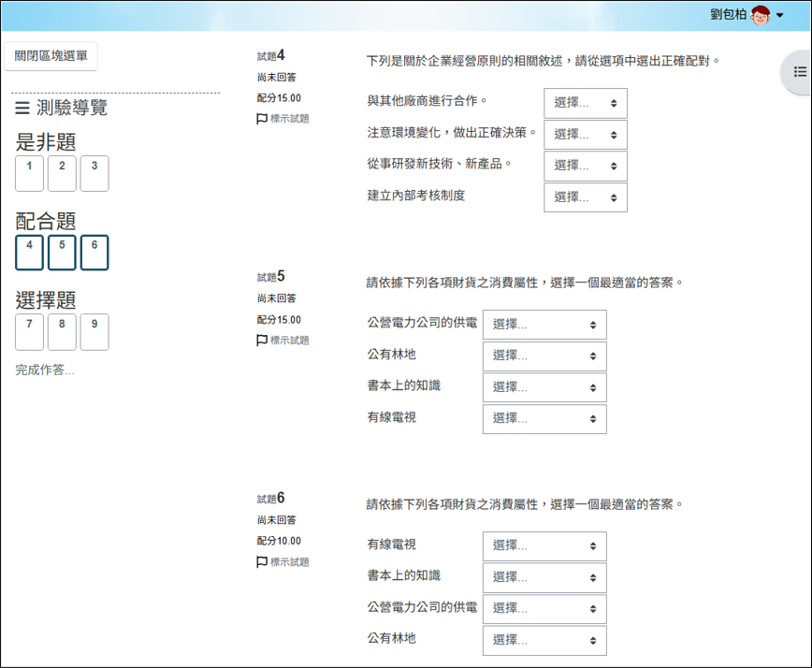Open dropdown for 從事研發新技術、新產品
Image resolution: width=812 pixels, height=668 pixels.
[586, 166]
